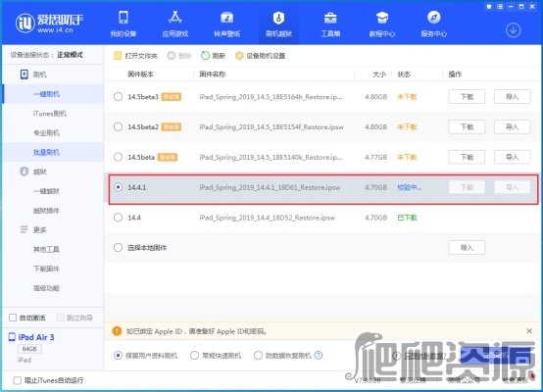Open the download manager circle arrow icon
The height and width of the screenshot is (392, 543).
513,30
